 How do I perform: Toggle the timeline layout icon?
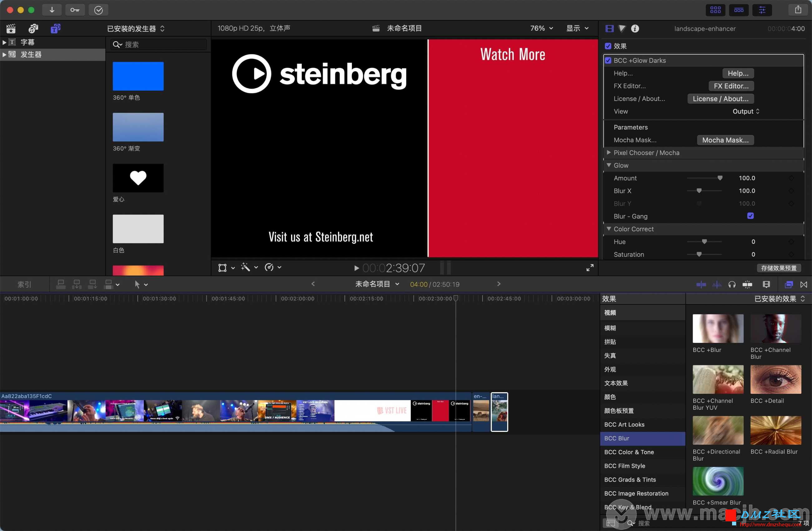pyautogui.click(x=739, y=10)
